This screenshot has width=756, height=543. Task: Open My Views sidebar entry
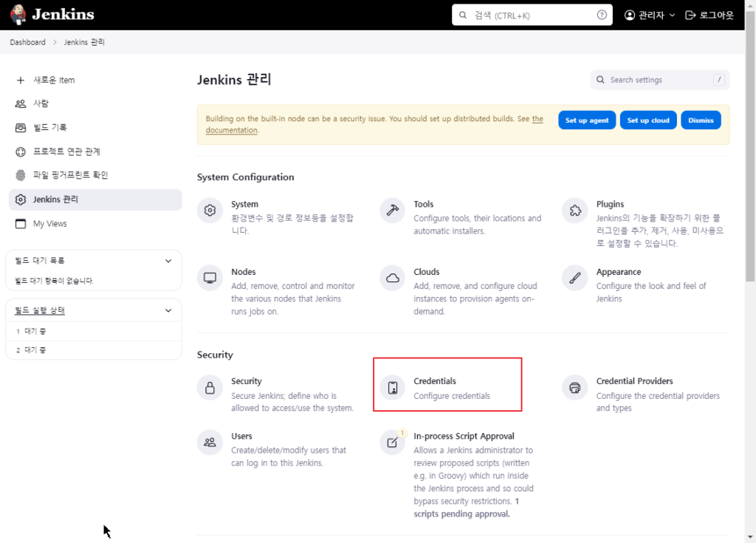[95, 223]
